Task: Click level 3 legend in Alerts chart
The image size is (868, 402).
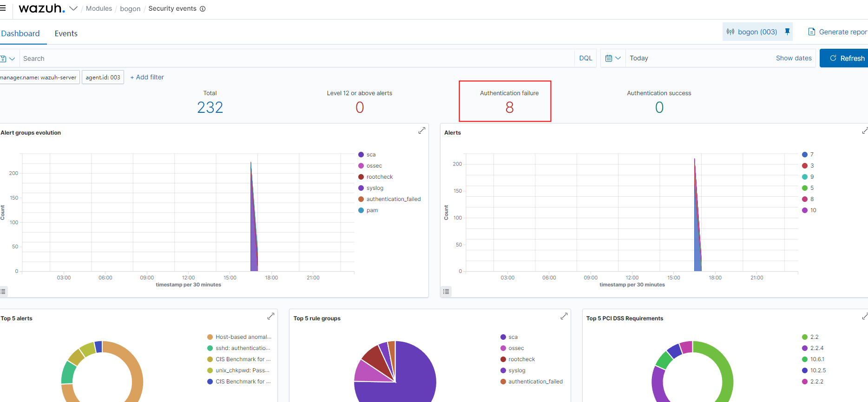Action: pyautogui.click(x=808, y=166)
